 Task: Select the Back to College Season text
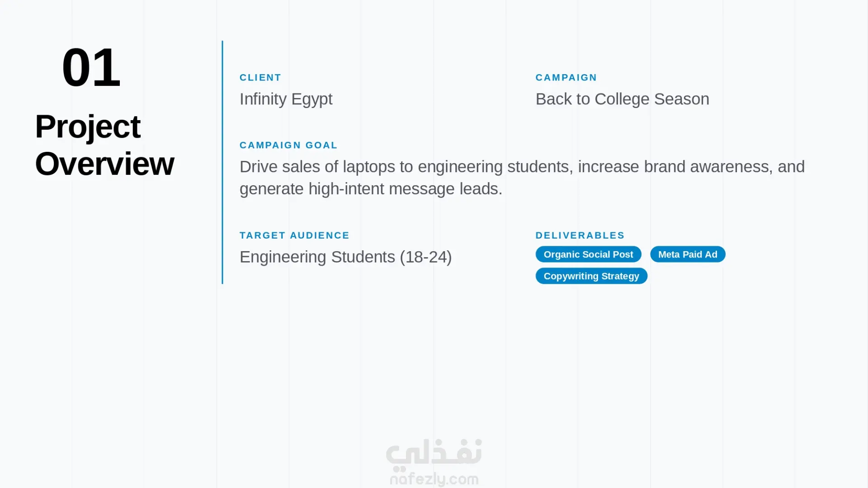pos(623,99)
